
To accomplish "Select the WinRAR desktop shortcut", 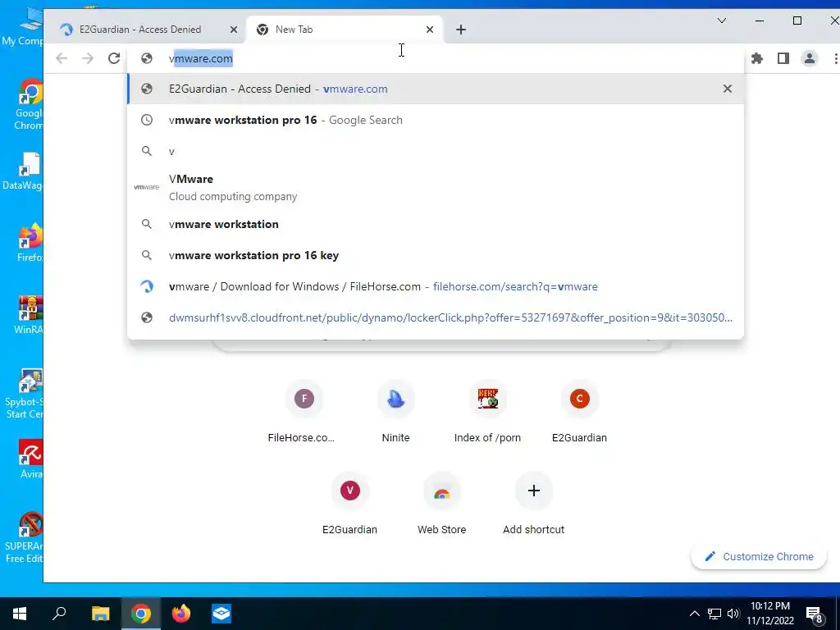I will click(29, 315).
